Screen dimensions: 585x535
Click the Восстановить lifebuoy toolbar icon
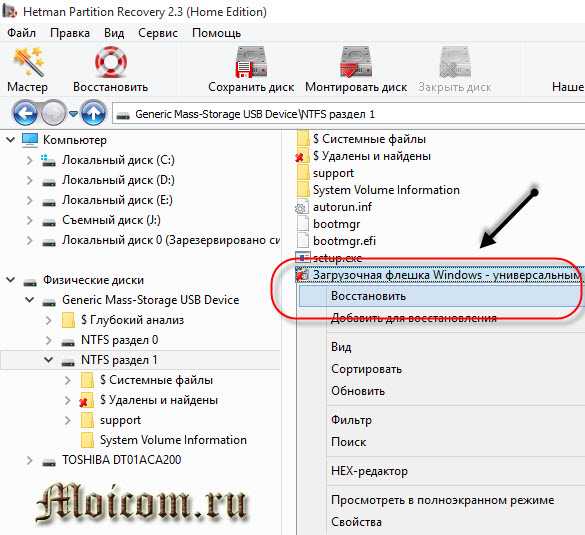click(110, 62)
